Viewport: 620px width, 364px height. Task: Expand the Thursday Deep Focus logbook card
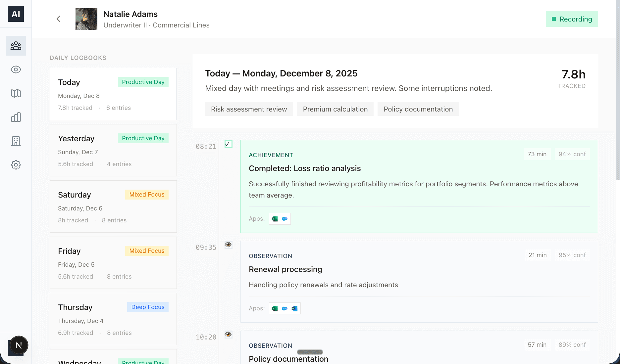113,319
